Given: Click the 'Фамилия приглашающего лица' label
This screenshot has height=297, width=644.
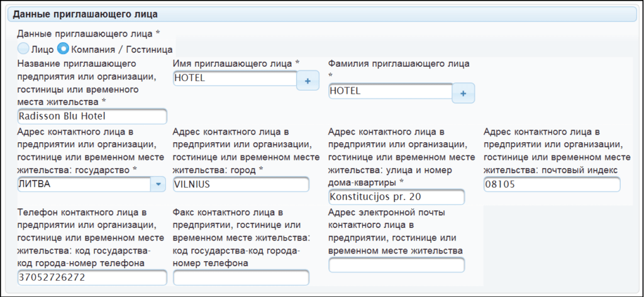Looking at the screenshot, I should 399,64.
